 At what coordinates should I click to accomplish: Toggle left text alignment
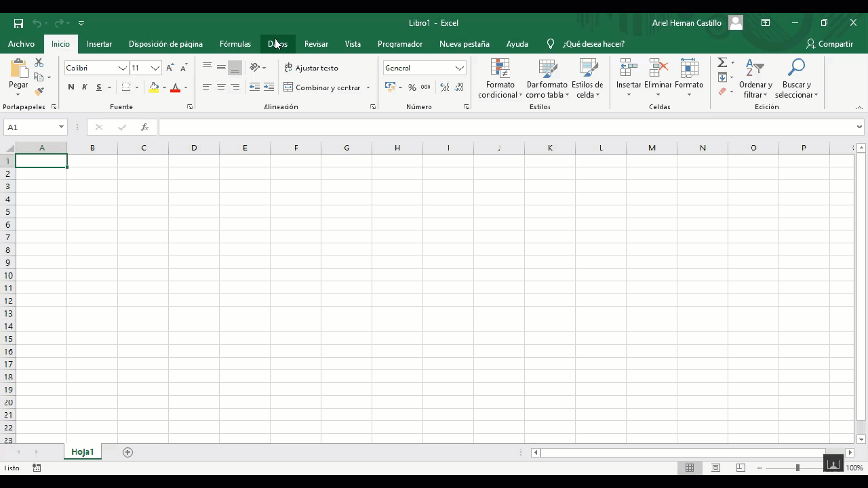tap(207, 87)
